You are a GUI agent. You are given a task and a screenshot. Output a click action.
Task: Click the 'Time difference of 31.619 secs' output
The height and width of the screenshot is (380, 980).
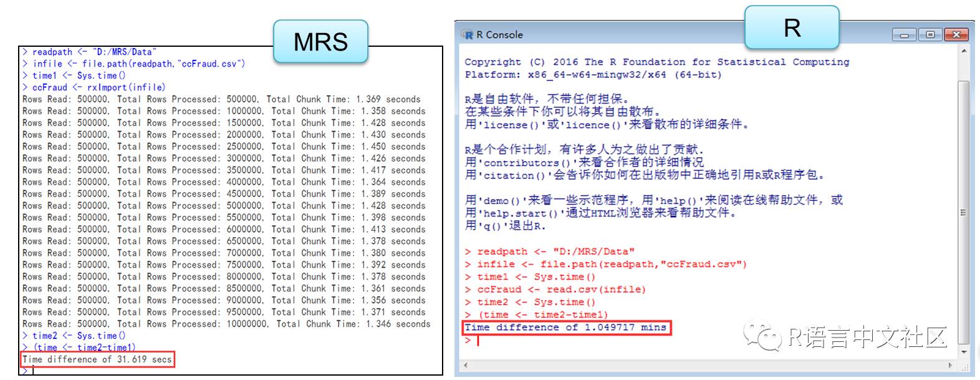point(97,359)
